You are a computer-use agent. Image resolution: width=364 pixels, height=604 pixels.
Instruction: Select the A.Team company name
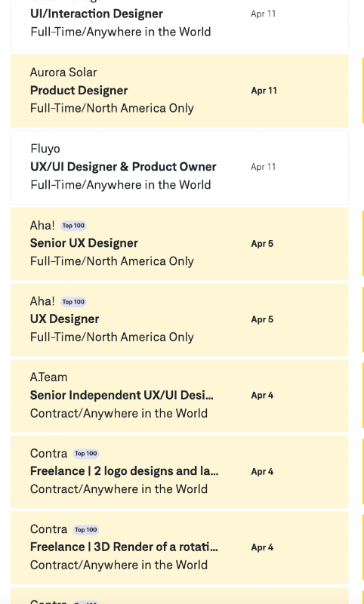pyautogui.click(x=48, y=377)
